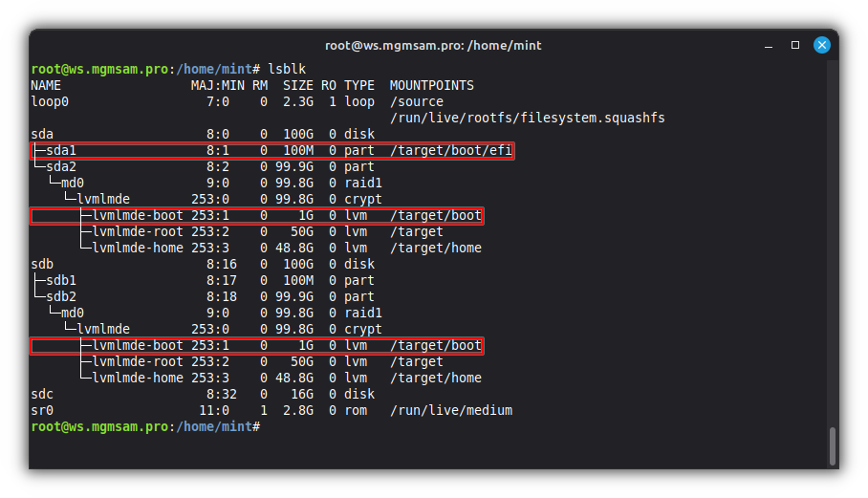The height and width of the screenshot is (498, 868).
Task: Click the /source mountpoint text
Action: tap(417, 101)
